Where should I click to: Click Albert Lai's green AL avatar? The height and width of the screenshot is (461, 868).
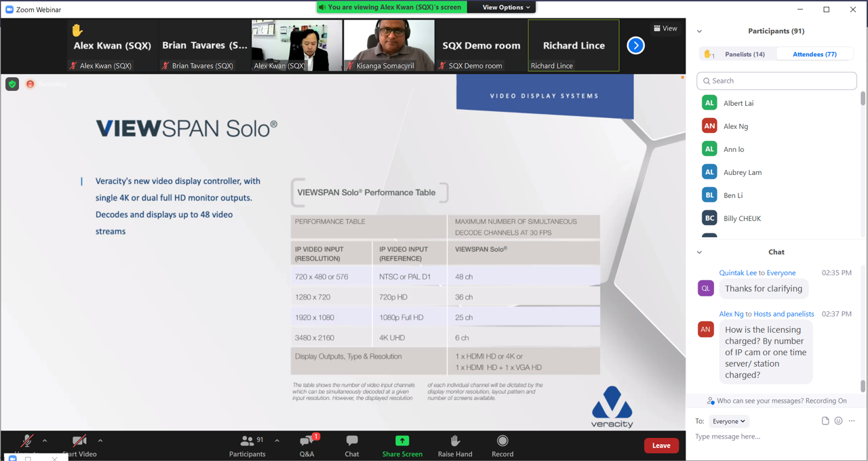[709, 103]
